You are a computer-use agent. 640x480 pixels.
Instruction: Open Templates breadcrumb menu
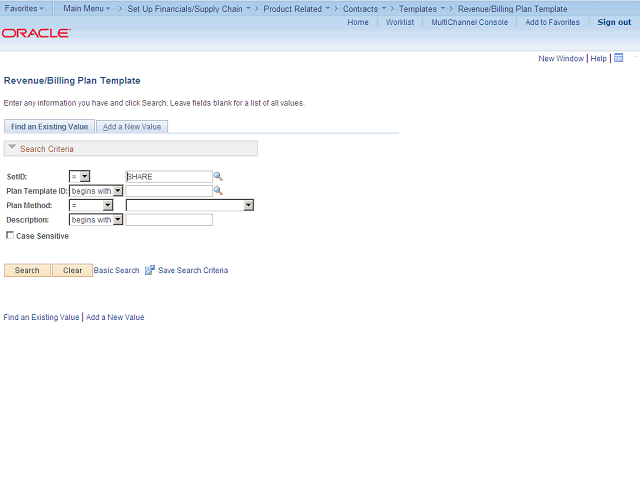pyautogui.click(x=422, y=9)
